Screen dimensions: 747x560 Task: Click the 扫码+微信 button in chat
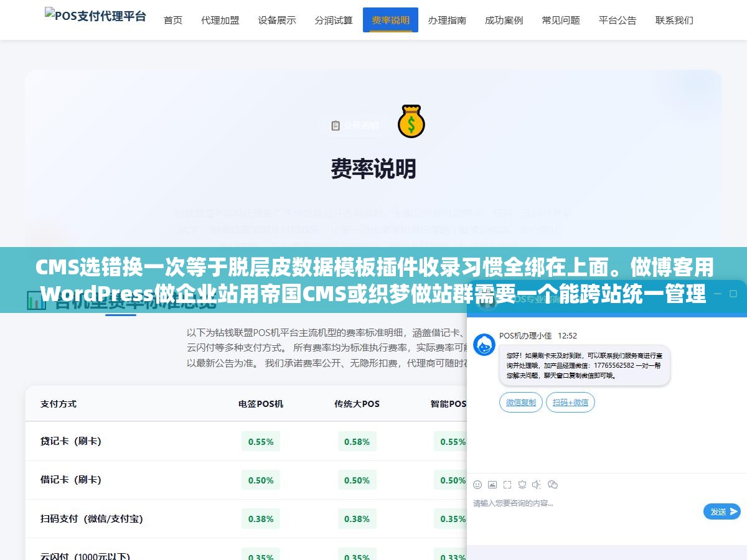click(571, 403)
